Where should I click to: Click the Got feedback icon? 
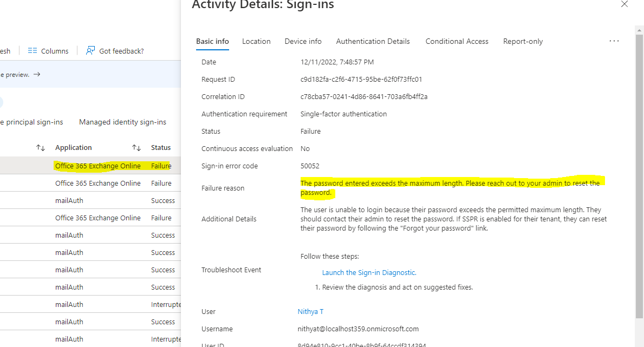tap(90, 50)
